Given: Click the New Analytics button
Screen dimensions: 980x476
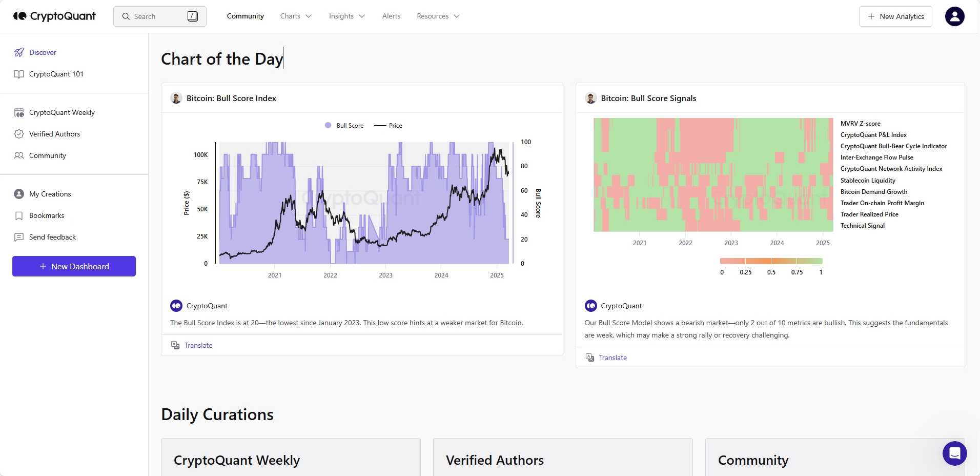Looking at the screenshot, I should [895, 16].
